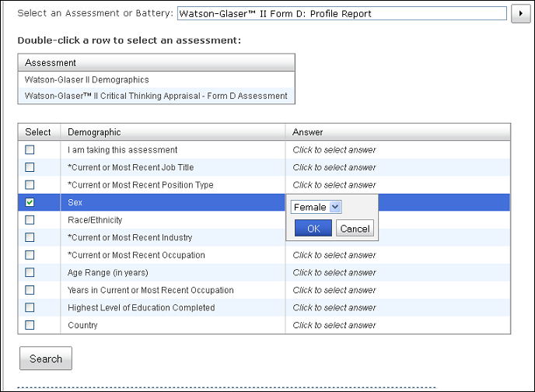The width and height of the screenshot is (535, 392).
Task: Click the Country demographic label
Action: [x=82, y=325]
